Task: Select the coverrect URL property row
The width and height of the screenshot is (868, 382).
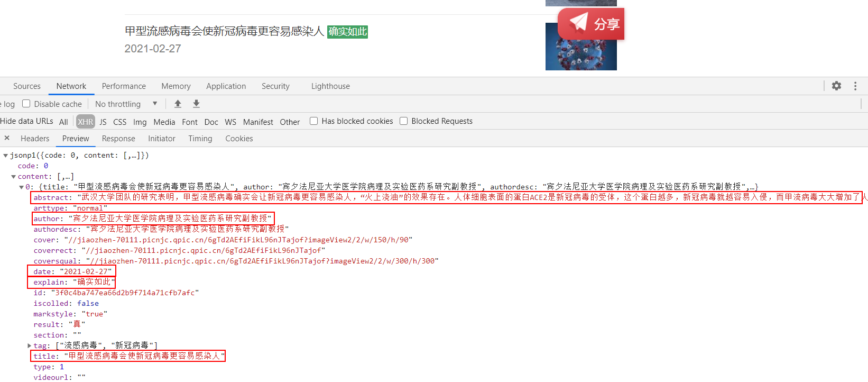Action: coord(180,251)
